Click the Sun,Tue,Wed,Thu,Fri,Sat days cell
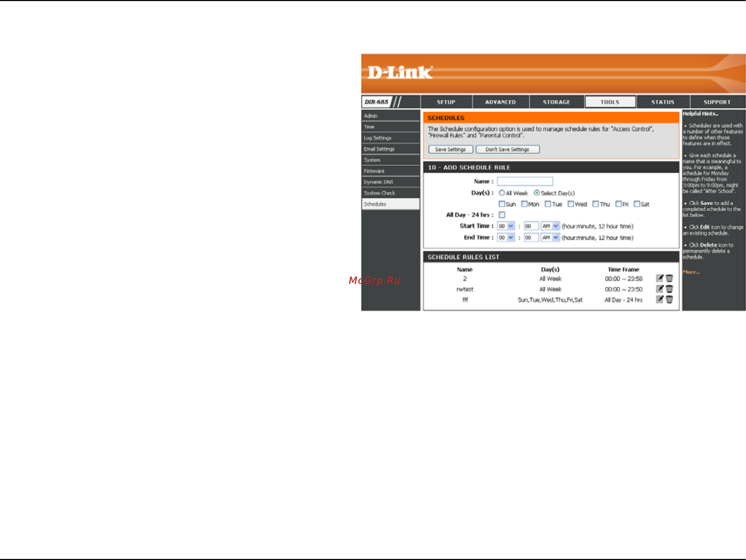Screen dimensions: 746x560 550,300
